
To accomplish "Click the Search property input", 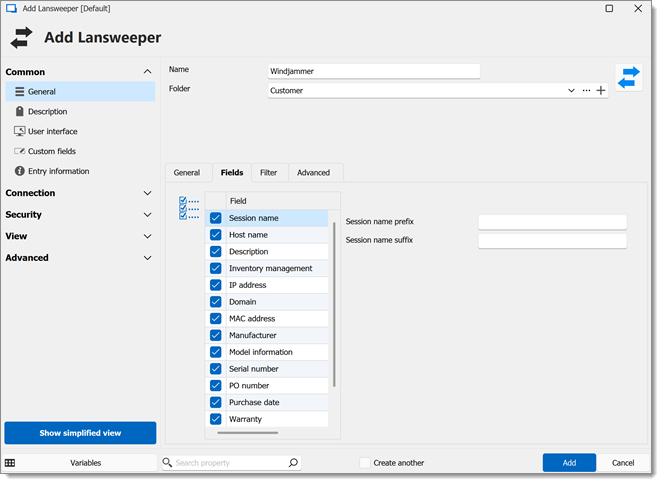I will tap(231, 463).
